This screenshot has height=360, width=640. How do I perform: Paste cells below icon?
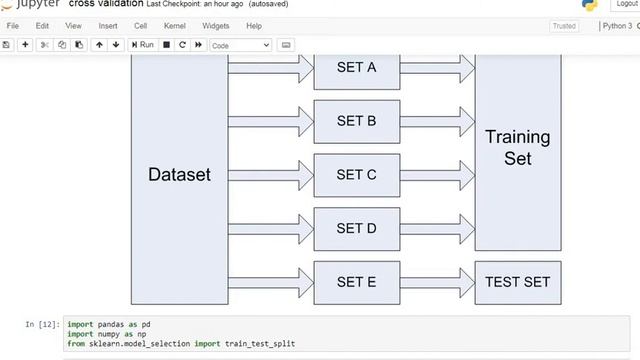[79, 45]
